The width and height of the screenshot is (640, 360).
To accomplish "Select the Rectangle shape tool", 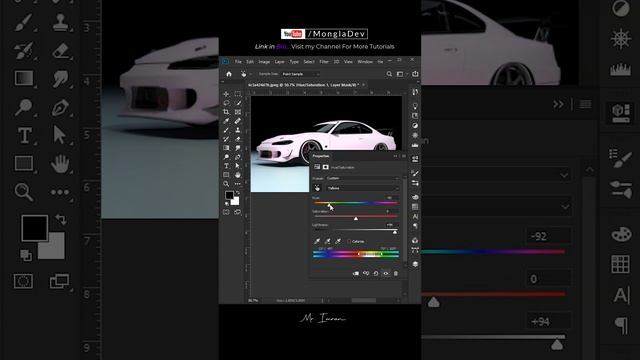I will point(226,175).
